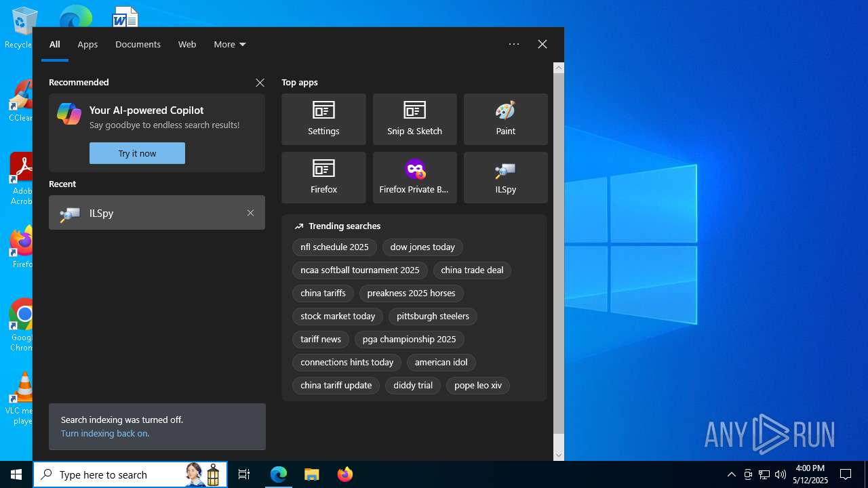Click scrollbar up arrow in search panel
The image size is (868, 488).
point(559,68)
